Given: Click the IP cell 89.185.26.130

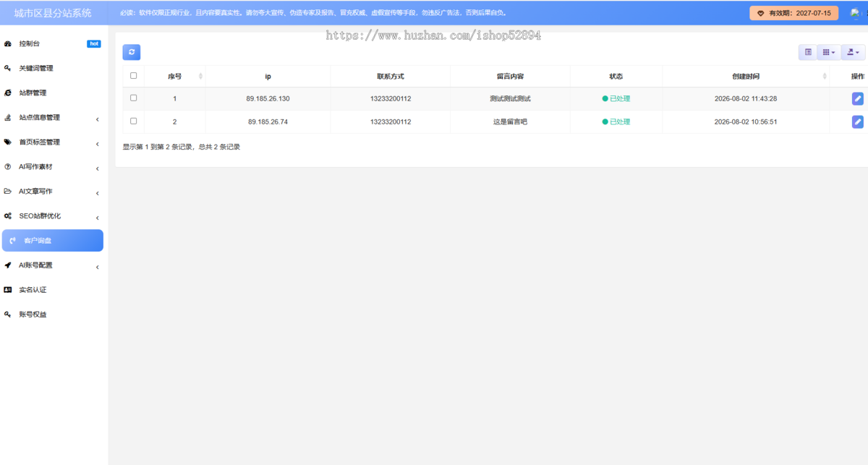Looking at the screenshot, I should (268, 98).
